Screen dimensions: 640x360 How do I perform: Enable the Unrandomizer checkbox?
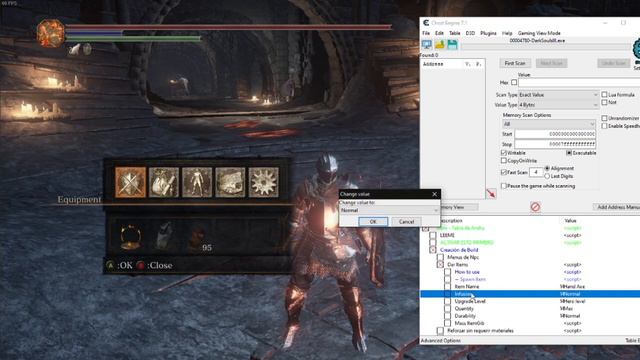(x=604, y=118)
